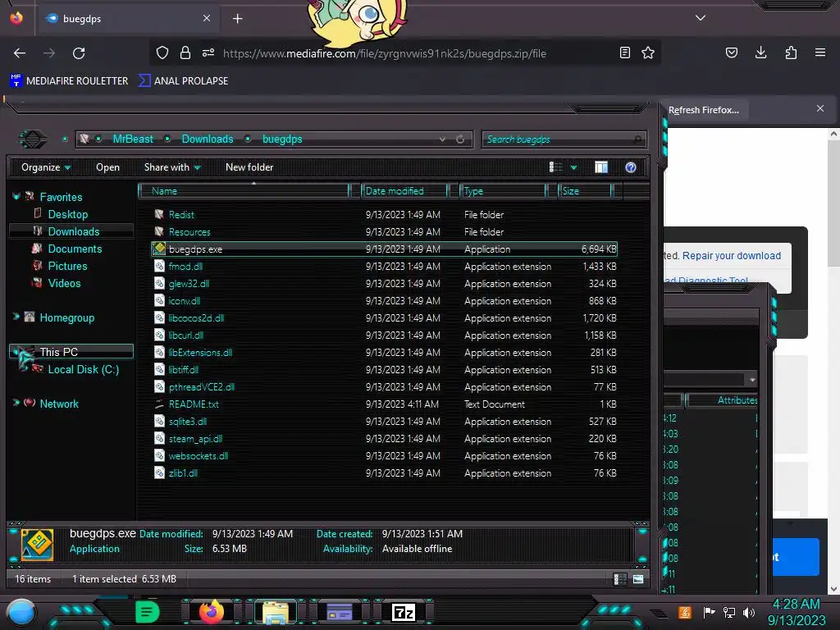
Task: Click Refresh Firefox button
Action: pyautogui.click(x=703, y=110)
